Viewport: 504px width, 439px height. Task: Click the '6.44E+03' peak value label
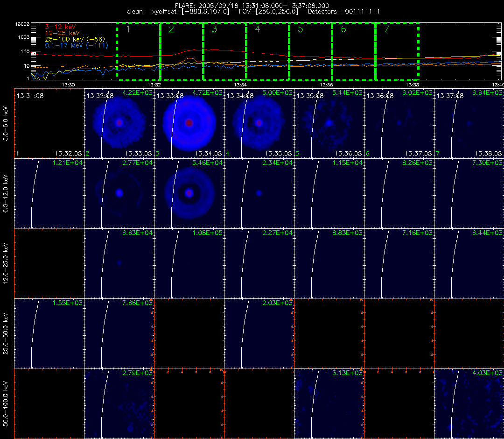(x=487, y=233)
